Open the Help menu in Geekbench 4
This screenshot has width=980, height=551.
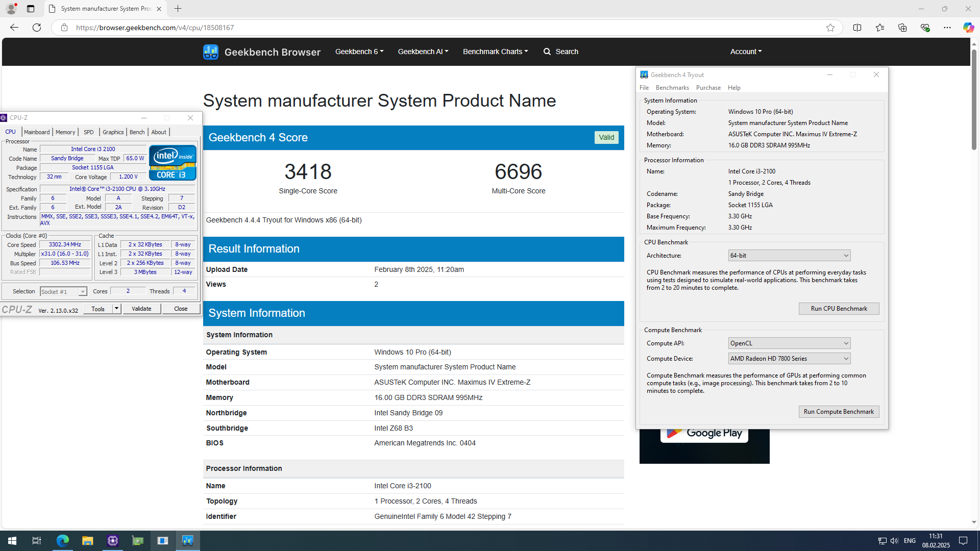coord(734,88)
